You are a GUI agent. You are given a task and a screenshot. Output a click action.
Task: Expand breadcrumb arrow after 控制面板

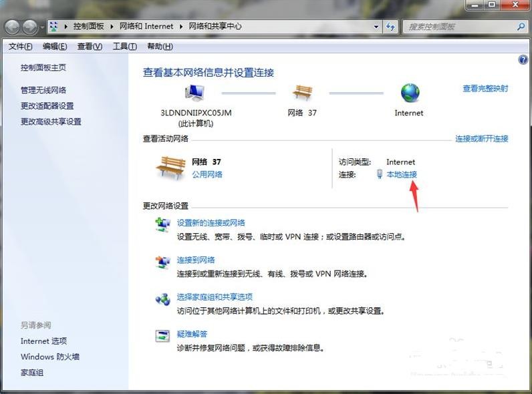pos(112,27)
